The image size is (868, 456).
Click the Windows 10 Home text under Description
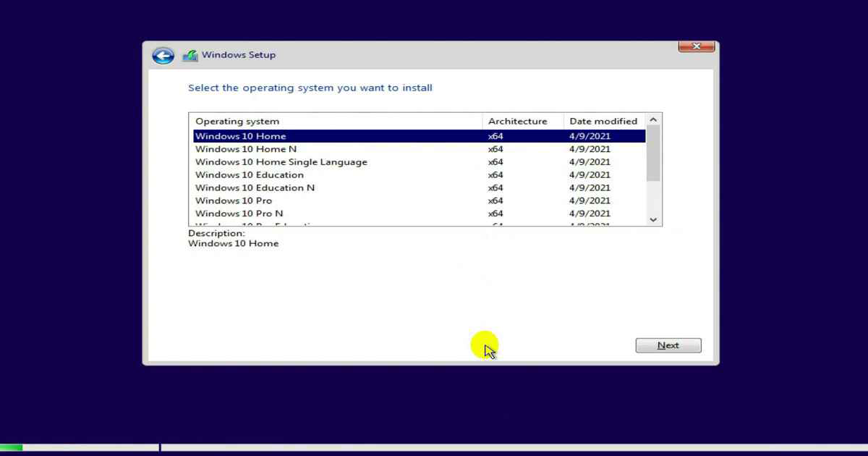point(233,244)
